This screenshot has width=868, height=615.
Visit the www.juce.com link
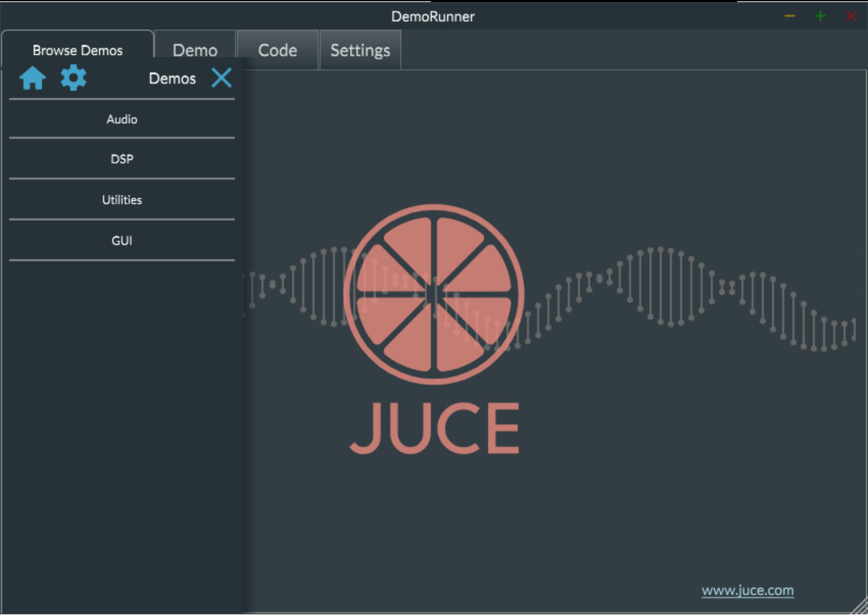pyautogui.click(x=748, y=591)
